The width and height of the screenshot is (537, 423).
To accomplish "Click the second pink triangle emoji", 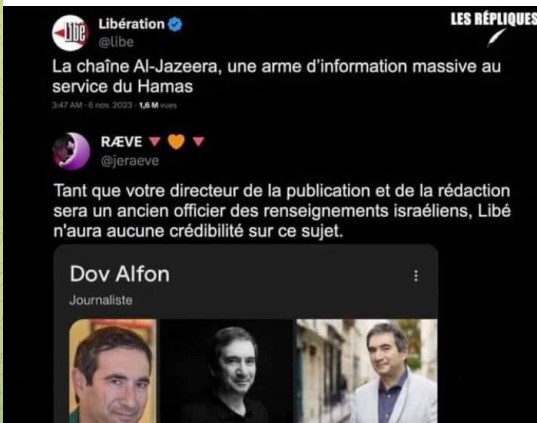I will (199, 141).
